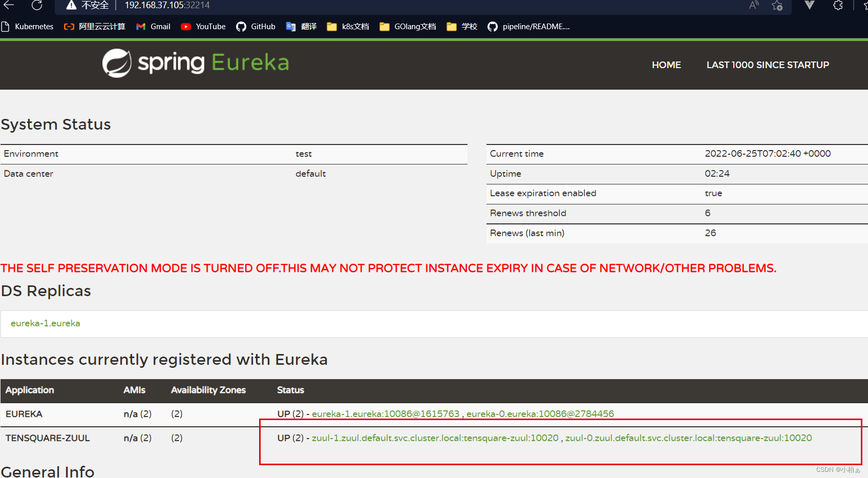This screenshot has height=478, width=868.
Task: Click the Renews (last min) value 26
Action: point(710,233)
